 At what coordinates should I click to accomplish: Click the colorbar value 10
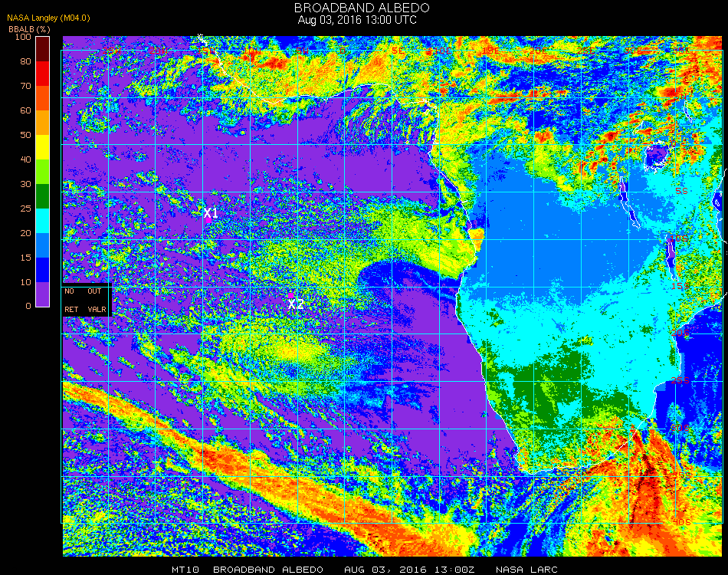(x=25, y=282)
